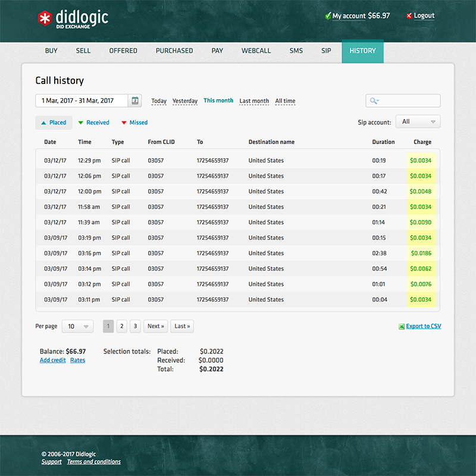Open the Support footer link
This screenshot has height=476, width=476.
click(x=52, y=462)
